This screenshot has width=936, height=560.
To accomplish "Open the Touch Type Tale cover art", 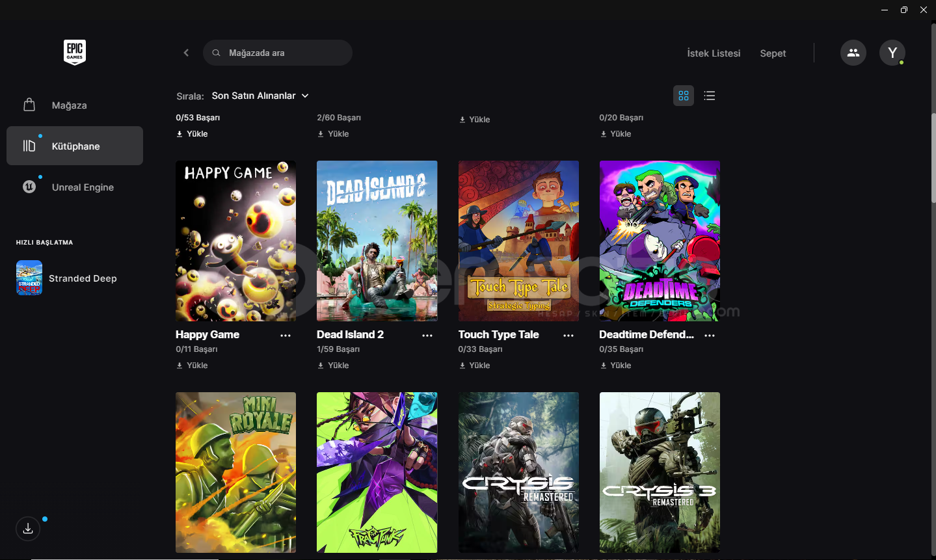I will click(518, 241).
